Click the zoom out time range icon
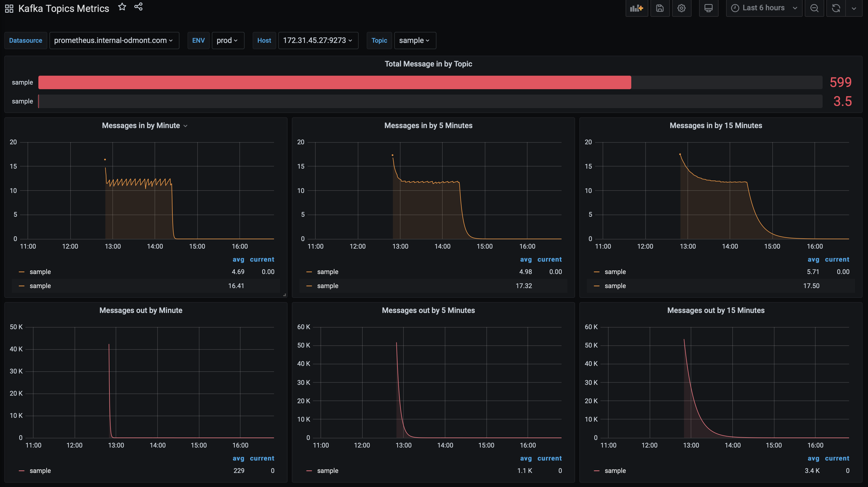This screenshot has width=868, height=487. (x=814, y=8)
